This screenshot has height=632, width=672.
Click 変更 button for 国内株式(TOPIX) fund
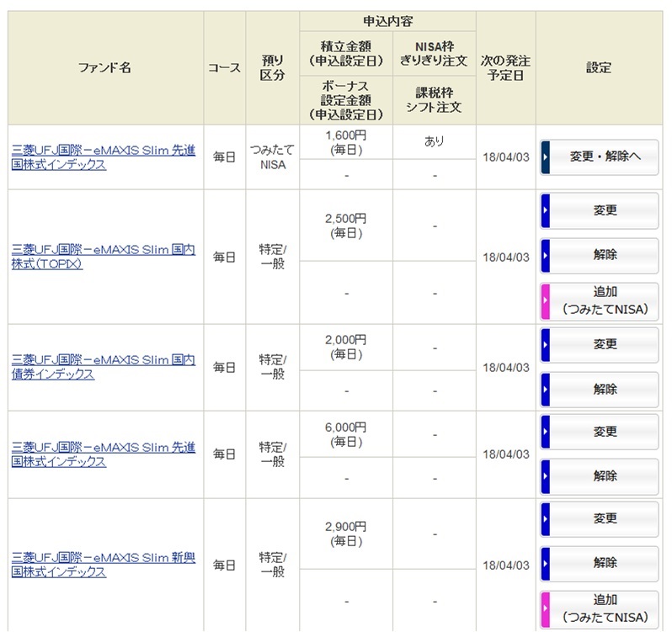tap(599, 210)
